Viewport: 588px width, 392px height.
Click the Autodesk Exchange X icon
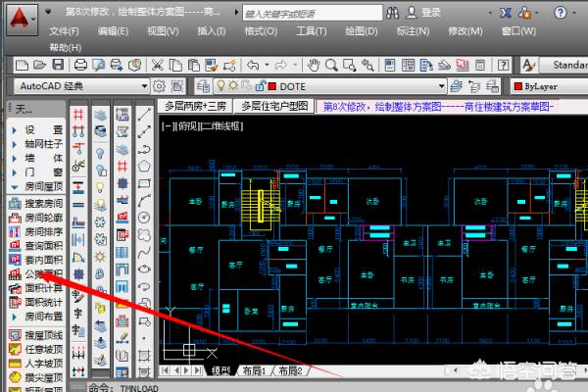pyautogui.click(x=506, y=13)
